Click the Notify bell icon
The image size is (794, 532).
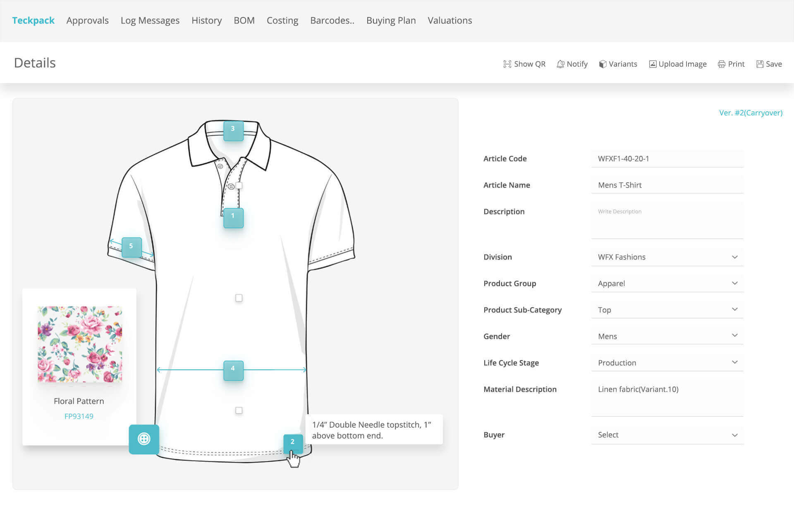point(560,64)
